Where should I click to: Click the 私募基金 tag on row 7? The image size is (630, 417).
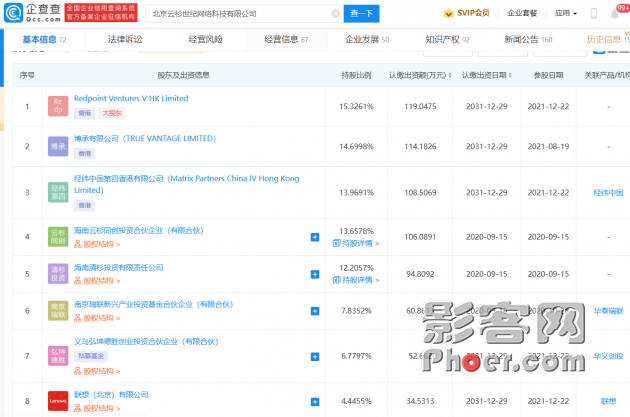(x=91, y=356)
